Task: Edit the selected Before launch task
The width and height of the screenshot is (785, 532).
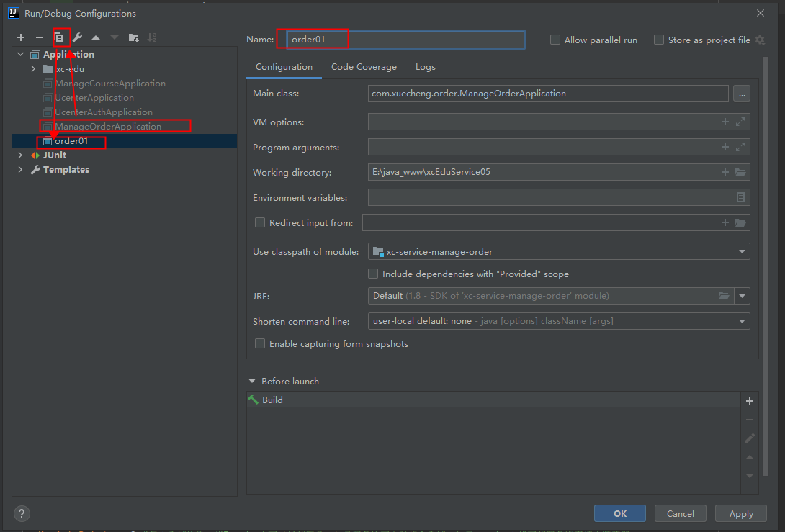Action: tap(750, 438)
